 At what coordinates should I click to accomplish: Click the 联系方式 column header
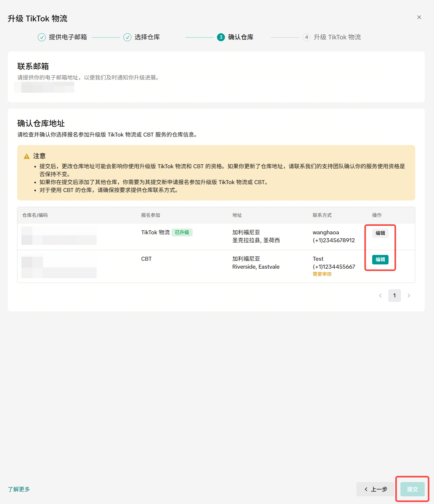point(322,215)
